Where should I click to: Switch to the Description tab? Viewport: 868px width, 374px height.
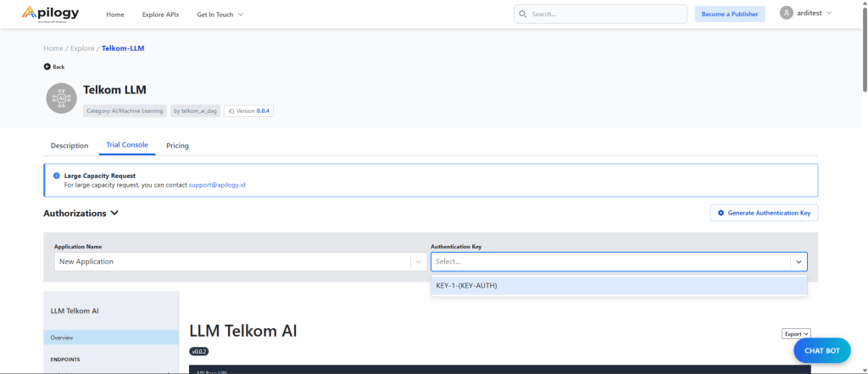[70, 146]
